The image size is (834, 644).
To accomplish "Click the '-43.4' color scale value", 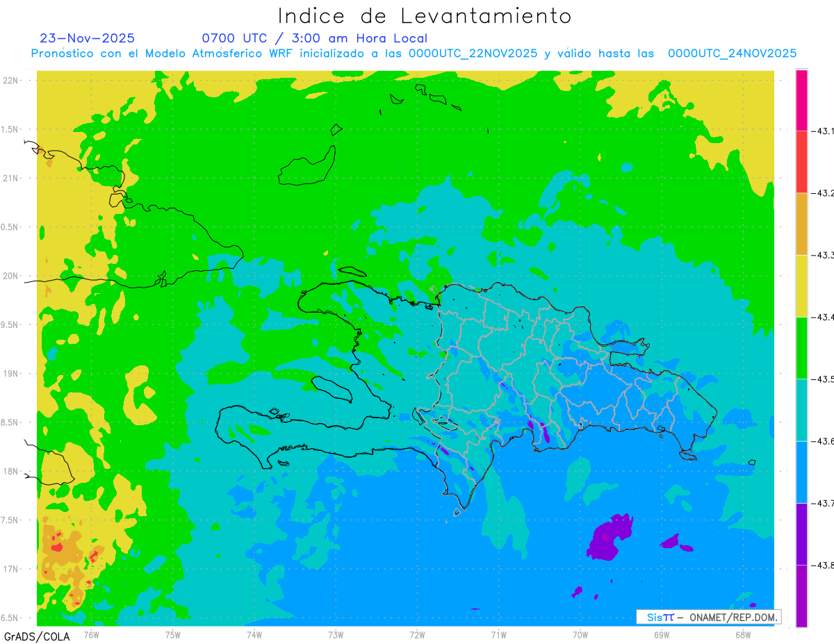I will 823,317.
